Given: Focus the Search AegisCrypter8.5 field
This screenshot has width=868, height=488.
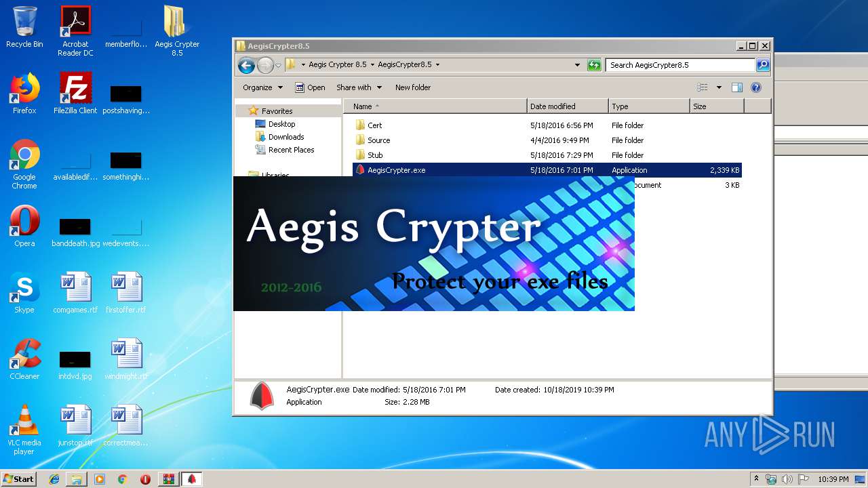Looking at the screenshot, I should click(x=680, y=65).
